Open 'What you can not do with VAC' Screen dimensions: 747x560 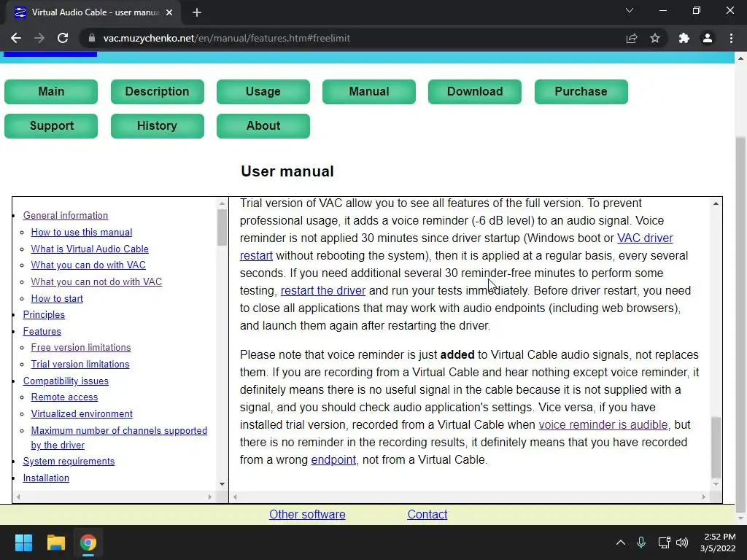[96, 281]
